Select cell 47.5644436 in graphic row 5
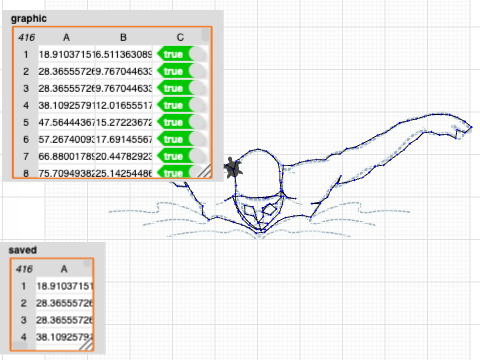 pyautogui.click(x=67, y=122)
